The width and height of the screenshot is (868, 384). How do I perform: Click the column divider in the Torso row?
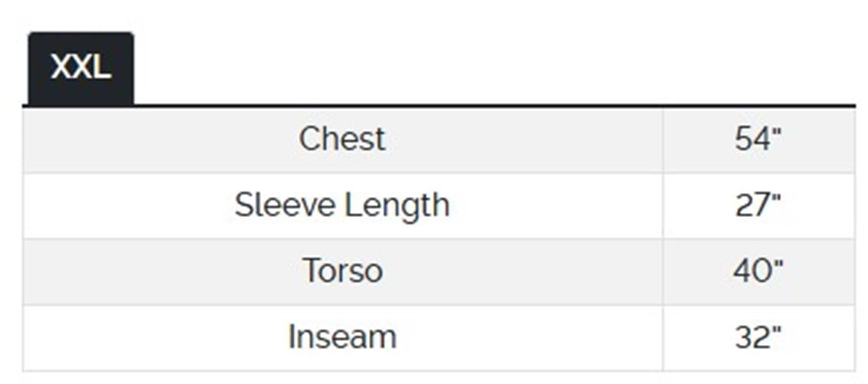662,271
